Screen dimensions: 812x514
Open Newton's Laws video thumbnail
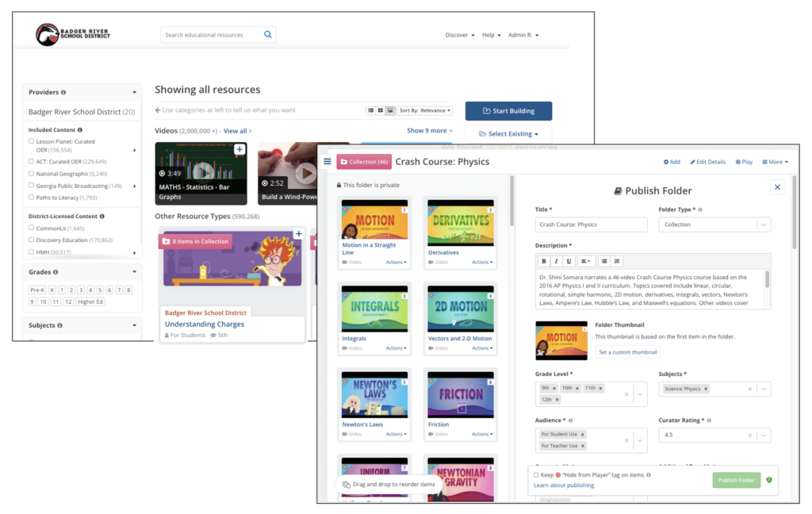[374, 395]
